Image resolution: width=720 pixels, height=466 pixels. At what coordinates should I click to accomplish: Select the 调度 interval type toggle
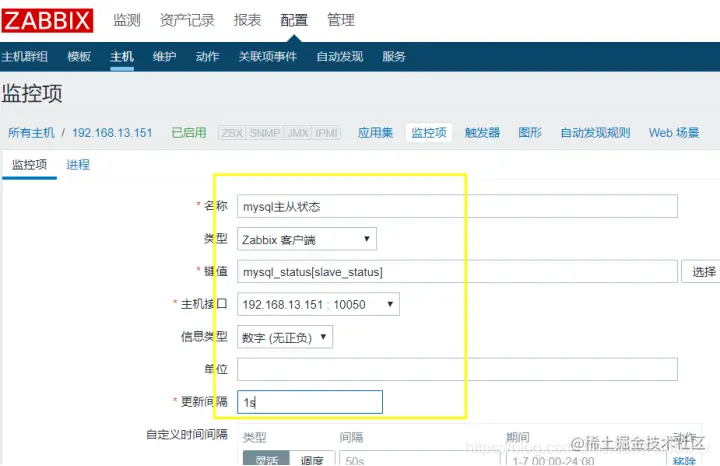pos(312,458)
